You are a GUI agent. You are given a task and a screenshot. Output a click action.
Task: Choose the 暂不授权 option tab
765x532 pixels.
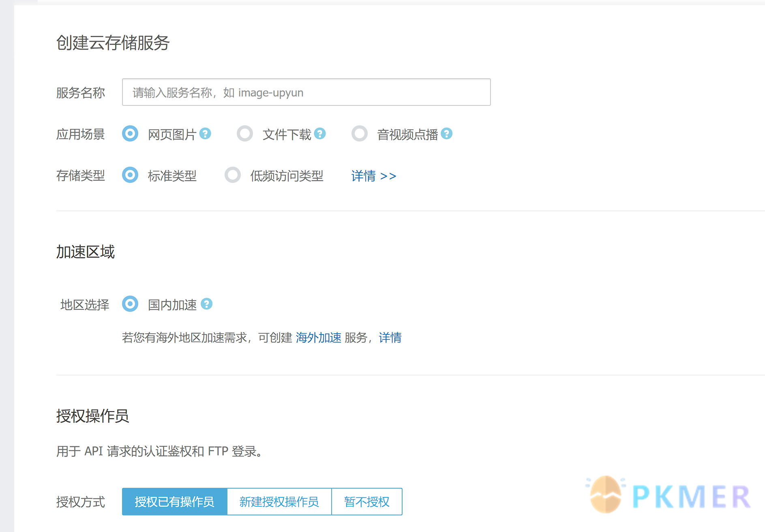coord(367,502)
